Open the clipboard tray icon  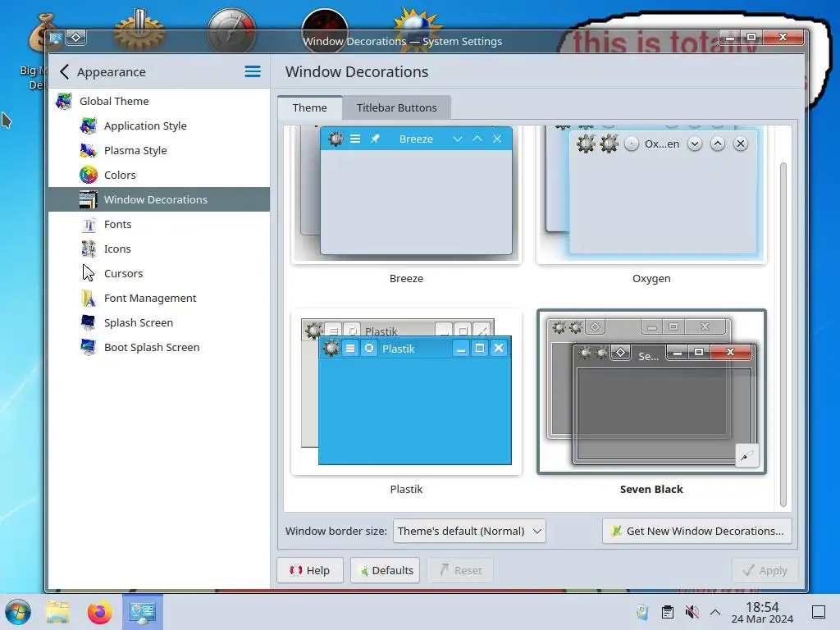click(x=668, y=612)
